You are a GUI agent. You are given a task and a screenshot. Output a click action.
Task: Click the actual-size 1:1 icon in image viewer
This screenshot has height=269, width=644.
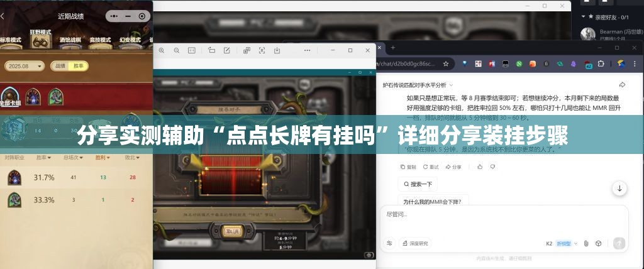tap(191, 50)
